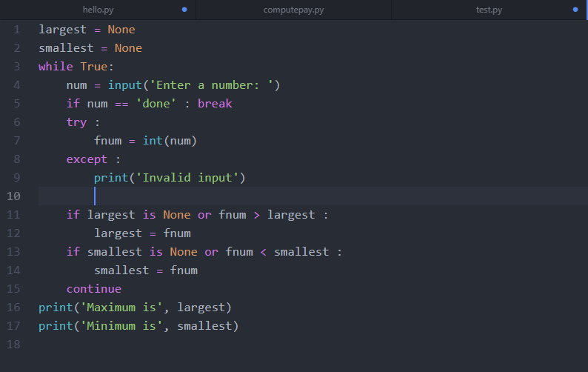Place cursor on empty line 18
588x372 pixels.
click(313, 345)
